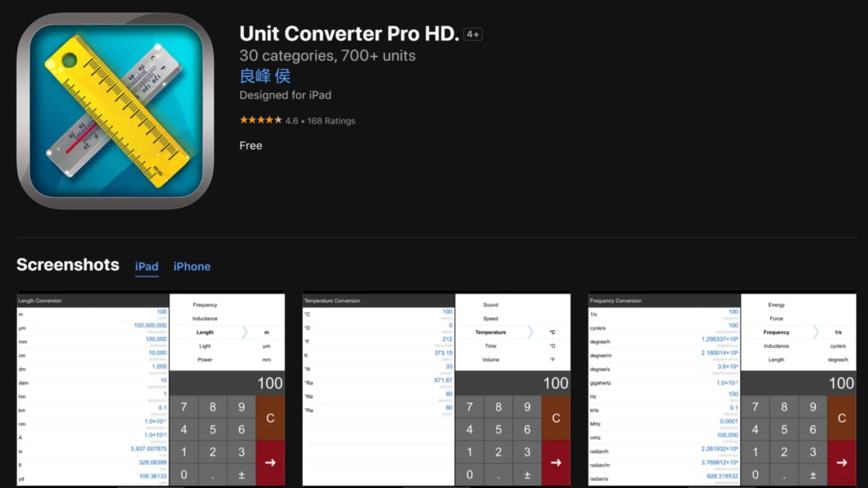This screenshot has width=868, height=488.
Task: Click C clear key in Temperature screenshot
Action: [556, 418]
